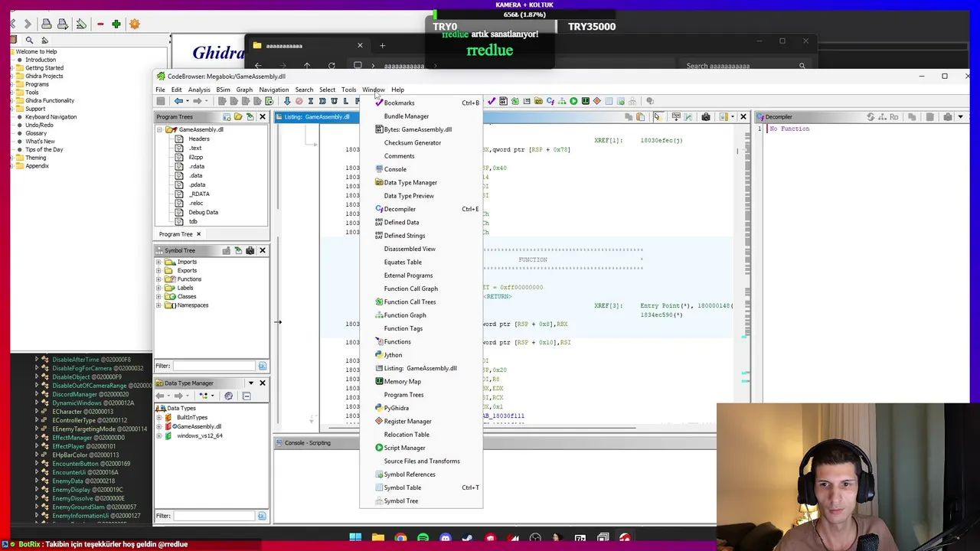Open Data Type Manager dropdown menu arrow
The width and height of the screenshot is (980, 551).
[250, 383]
